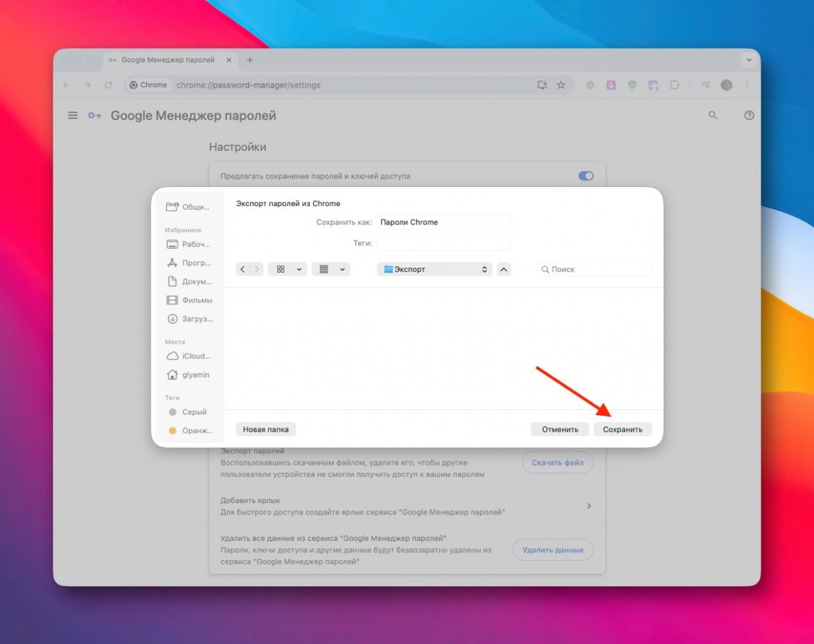Click the orange round extension icon
Screen dimensions: 814x644
590,85
